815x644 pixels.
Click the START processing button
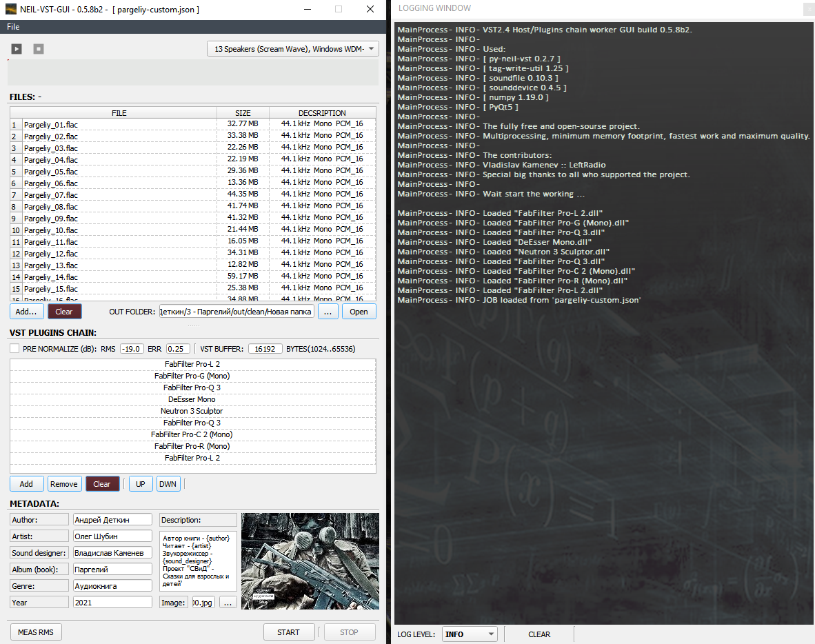click(x=288, y=632)
